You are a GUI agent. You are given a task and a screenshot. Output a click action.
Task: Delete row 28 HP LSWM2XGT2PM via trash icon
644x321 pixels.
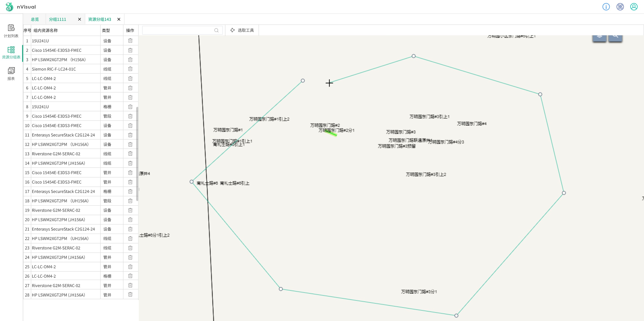pos(130,295)
